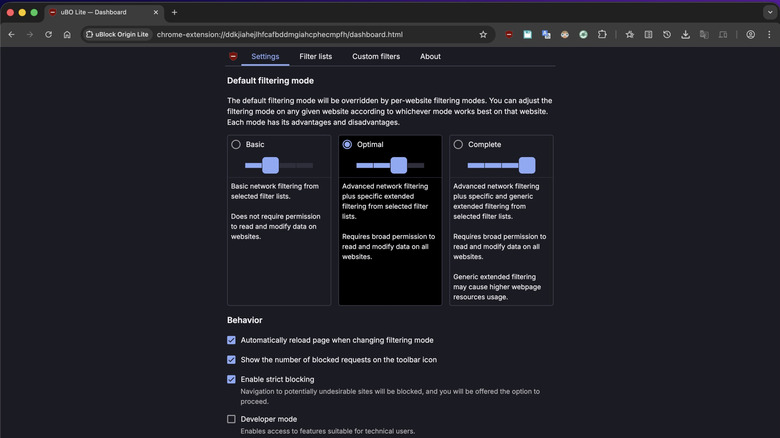The height and width of the screenshot is (438, 780).
Task: Go back using the browser back arrow
Action: click(11, 34)
